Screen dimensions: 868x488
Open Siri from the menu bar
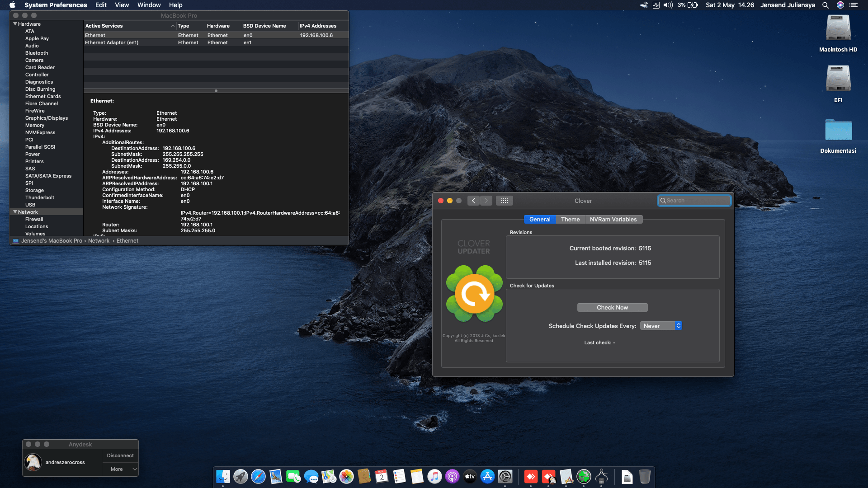[x=840, y=5]
